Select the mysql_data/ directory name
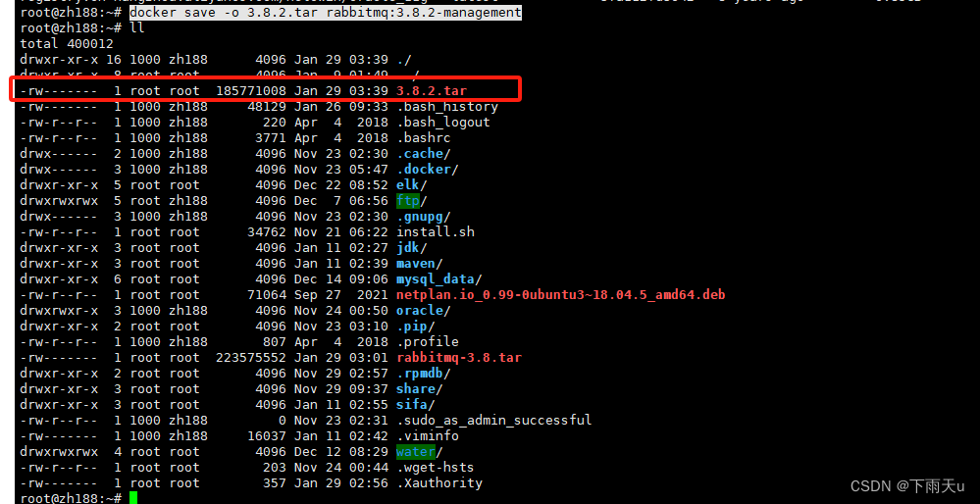The height and width of the screenshot is (504, 980). (x=438, y=279)
